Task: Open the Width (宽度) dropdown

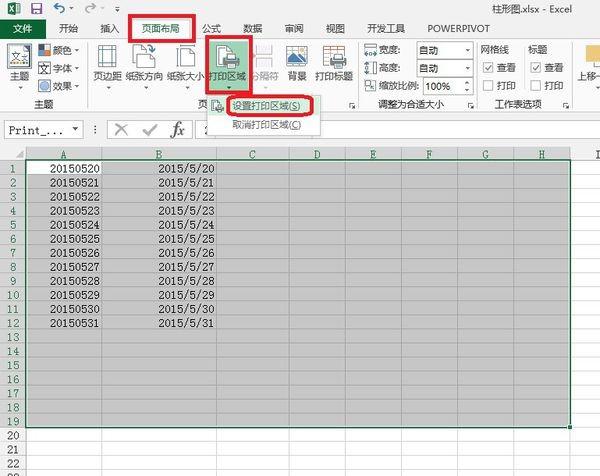Action: pos(467,49)
